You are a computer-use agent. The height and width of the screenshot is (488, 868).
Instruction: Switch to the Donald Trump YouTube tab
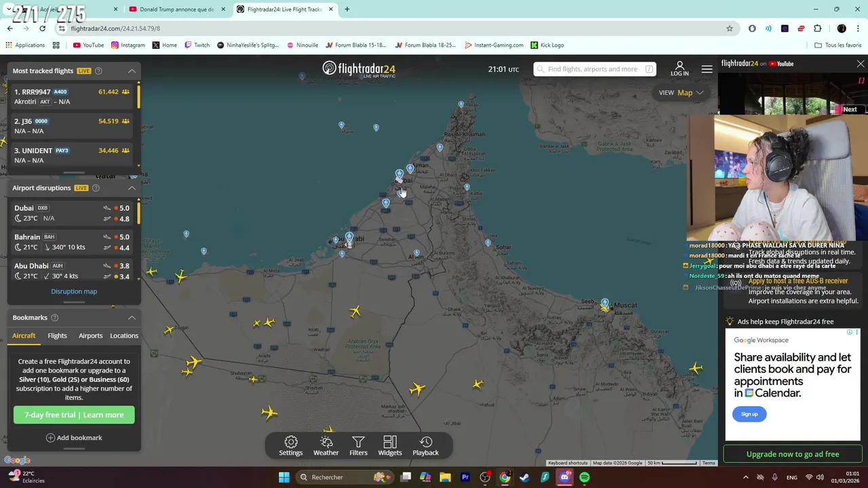click(176, 9)
